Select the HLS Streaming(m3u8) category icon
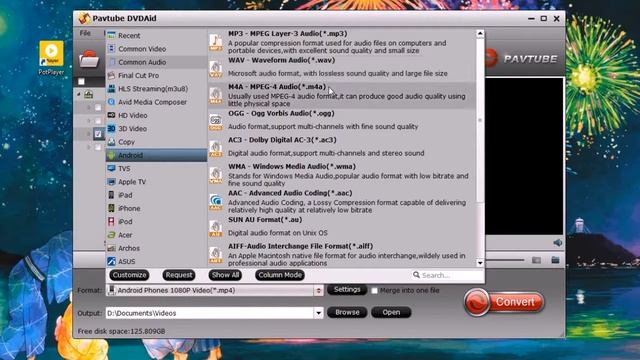This screenshot has width=640, height=360. (x=111, y=89)
